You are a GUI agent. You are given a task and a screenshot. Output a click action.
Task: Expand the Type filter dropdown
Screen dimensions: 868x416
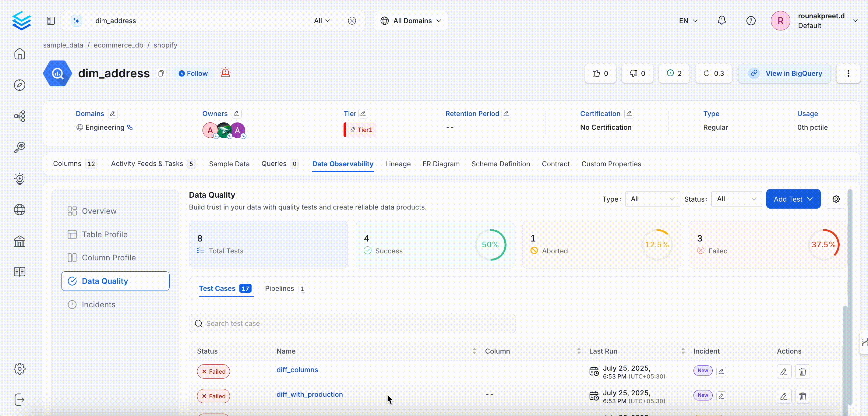coord(652,199)
